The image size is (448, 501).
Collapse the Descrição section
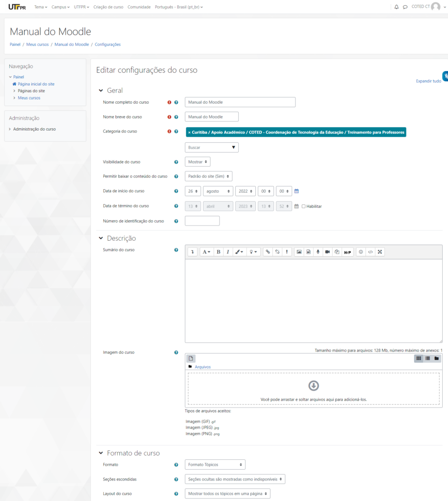click(x=101, y=238)
